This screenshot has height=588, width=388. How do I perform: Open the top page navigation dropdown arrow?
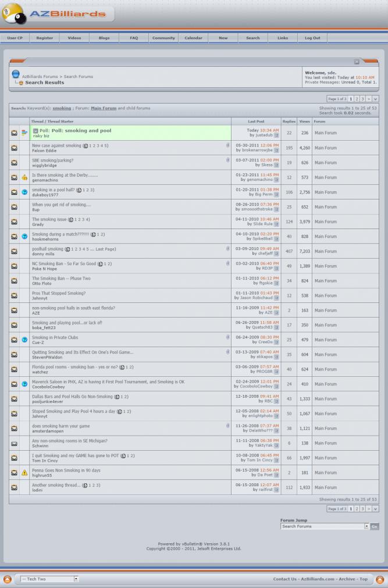point(375,99)
